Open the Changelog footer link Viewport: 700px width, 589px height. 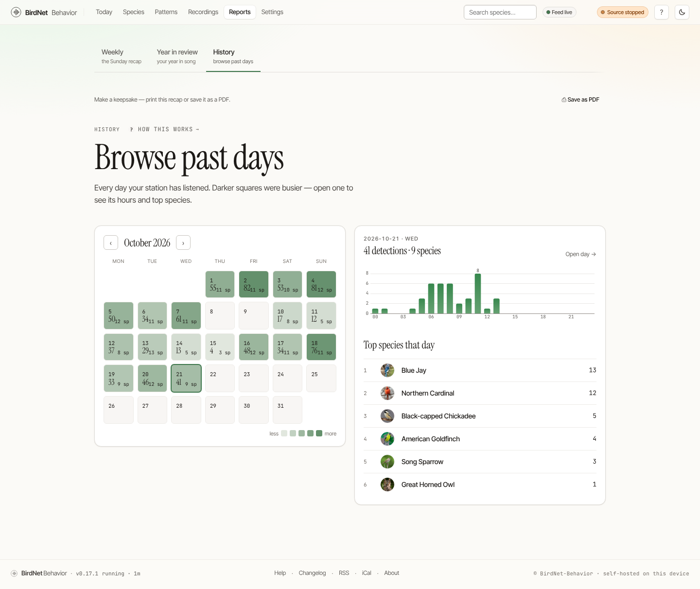pos(312,573)
